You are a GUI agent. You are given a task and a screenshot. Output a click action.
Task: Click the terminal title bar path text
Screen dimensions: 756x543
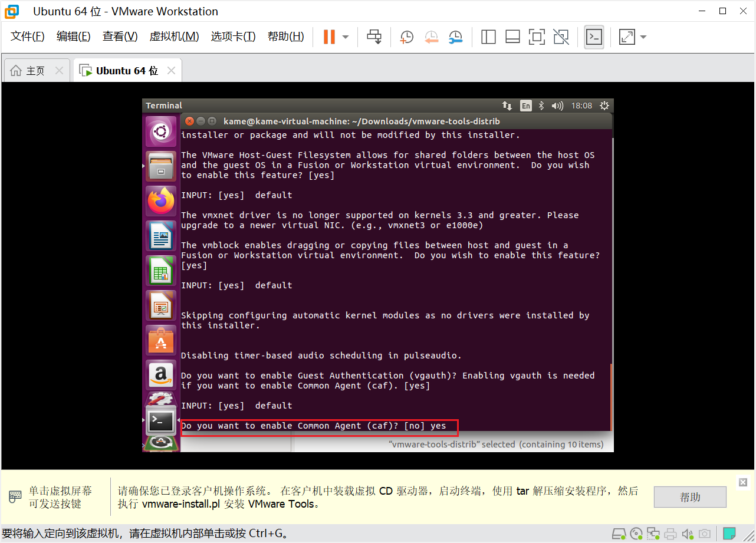tap(361, 121)
